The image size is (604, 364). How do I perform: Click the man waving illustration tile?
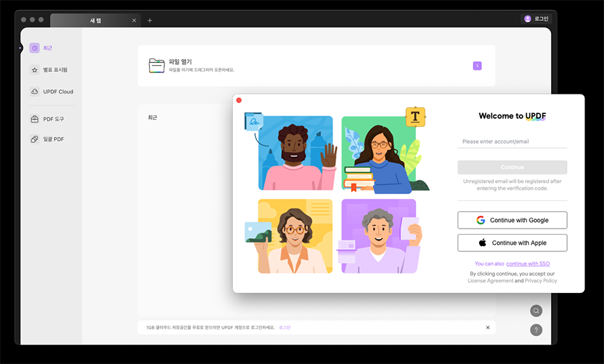pyautogui.click(x=295, y=153)
